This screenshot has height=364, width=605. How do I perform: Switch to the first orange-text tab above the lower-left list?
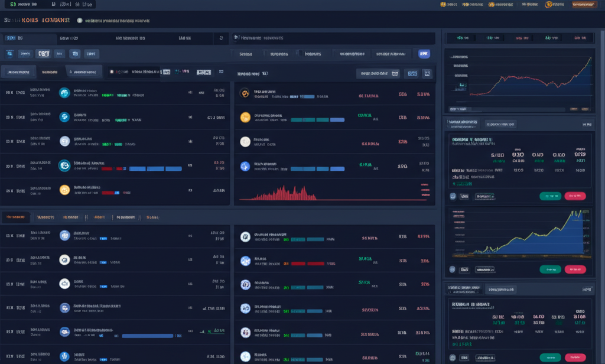point(15,217)
